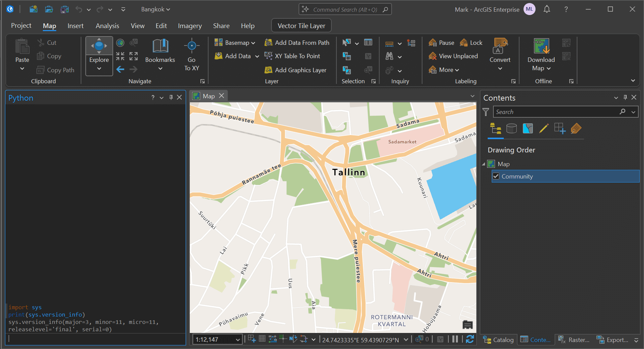This screenshot has height=349, width=644.
Task: Open the Export pane tab
Action: pyautogui.click(x=612, y=340)
